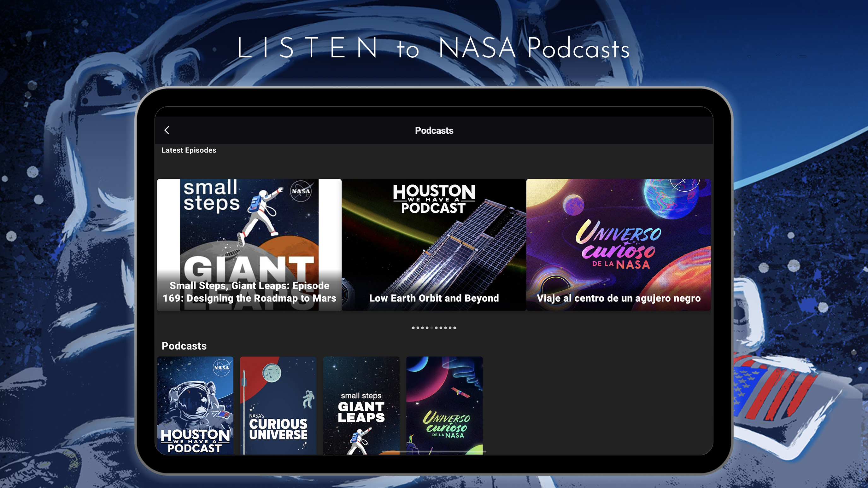Viewport: 868px width, 488px height.
Task: Select the last carousel page dot
Action: point(455,328)
